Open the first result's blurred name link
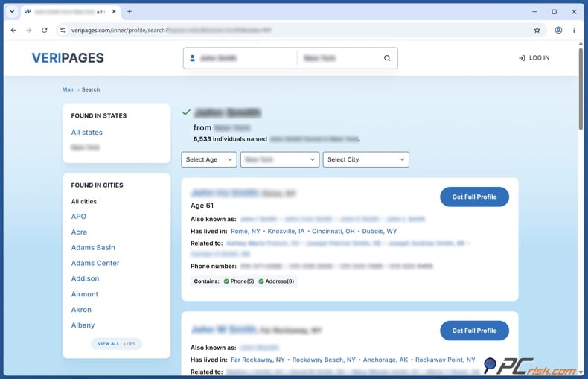The height and width of the screenshot is (379, 588). click(x=224, y=193)
